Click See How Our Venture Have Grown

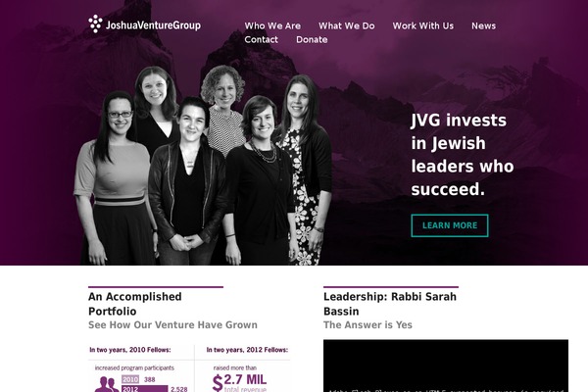(x=172, y=324)
